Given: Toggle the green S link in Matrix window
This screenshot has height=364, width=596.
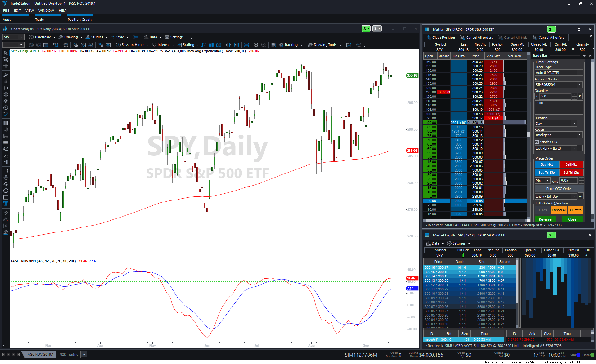Looking at the screenshot, I should [x=551, y=29].
